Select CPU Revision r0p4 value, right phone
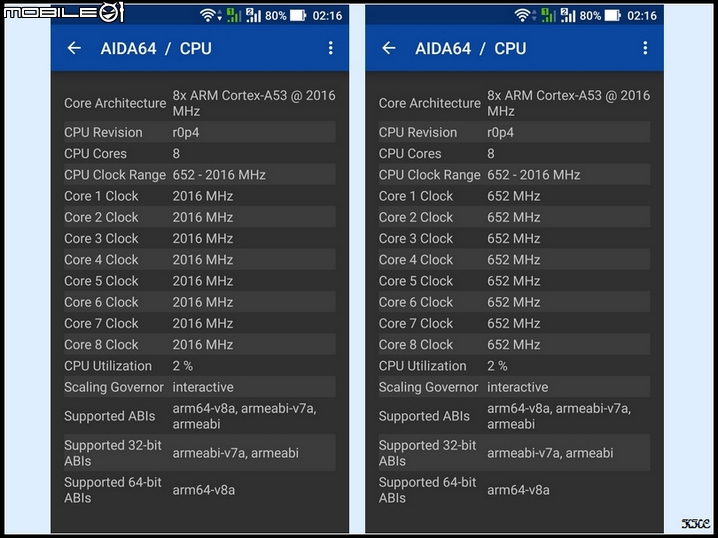718x538 pixels. [500, 133]
